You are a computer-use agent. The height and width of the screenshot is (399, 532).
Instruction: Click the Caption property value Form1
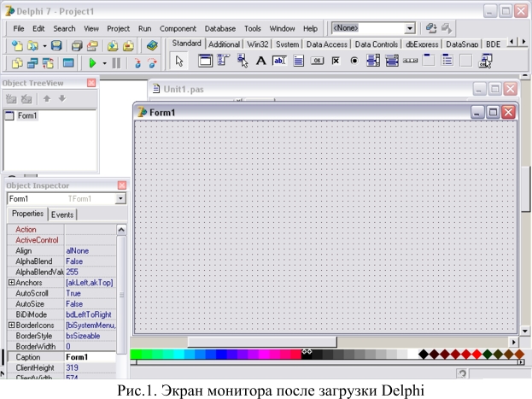pos(90,357)
